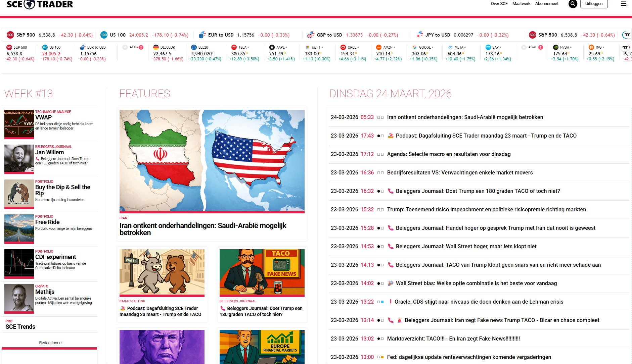Open 'Marktoverzicht: TACO!!!' headline

[453, 339]
